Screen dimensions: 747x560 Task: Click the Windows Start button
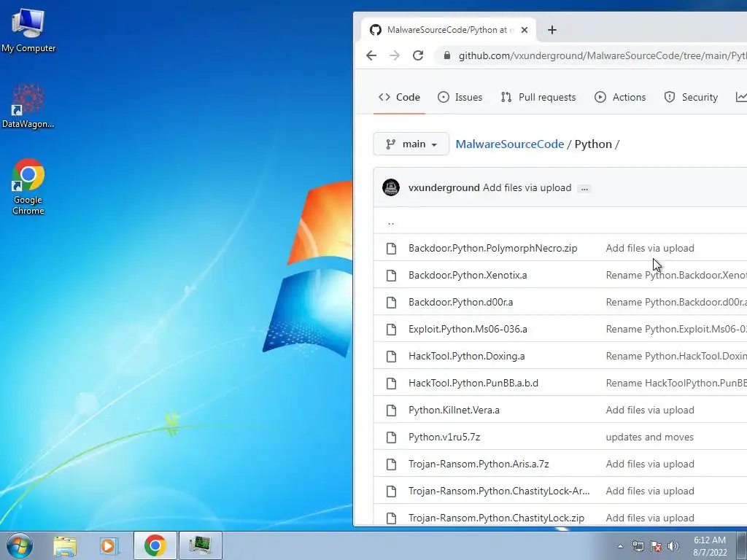(x=19, y=545)
